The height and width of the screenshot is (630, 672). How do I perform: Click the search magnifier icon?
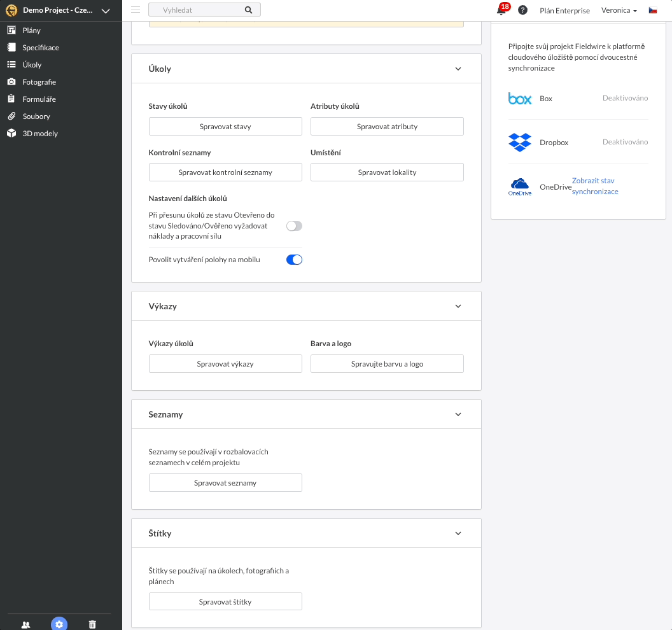(248, 10)
